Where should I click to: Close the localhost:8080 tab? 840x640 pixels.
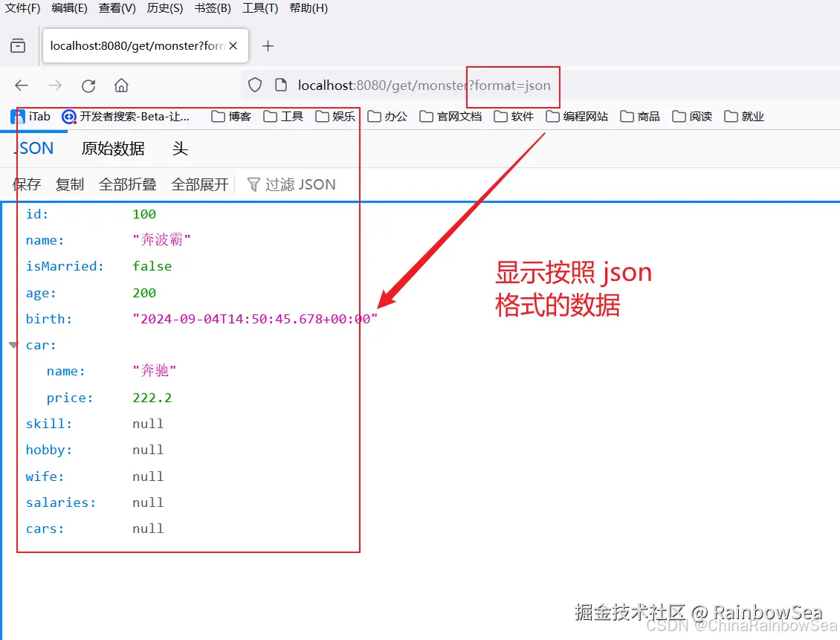pos(233,46)
